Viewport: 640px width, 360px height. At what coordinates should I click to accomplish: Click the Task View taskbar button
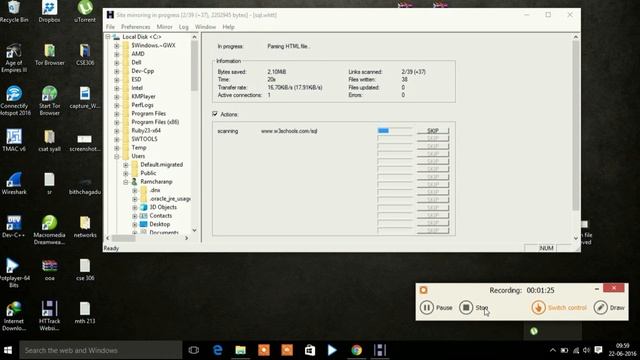click(194, 350)
